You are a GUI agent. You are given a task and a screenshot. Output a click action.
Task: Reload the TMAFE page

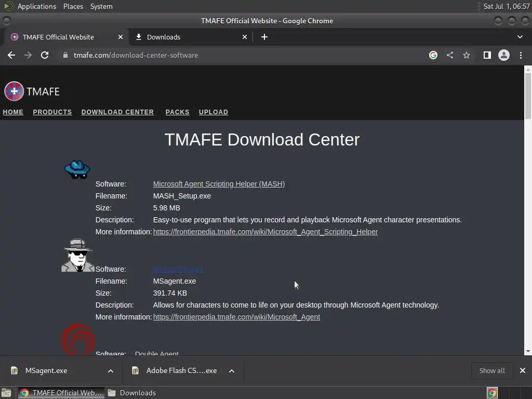45,55
